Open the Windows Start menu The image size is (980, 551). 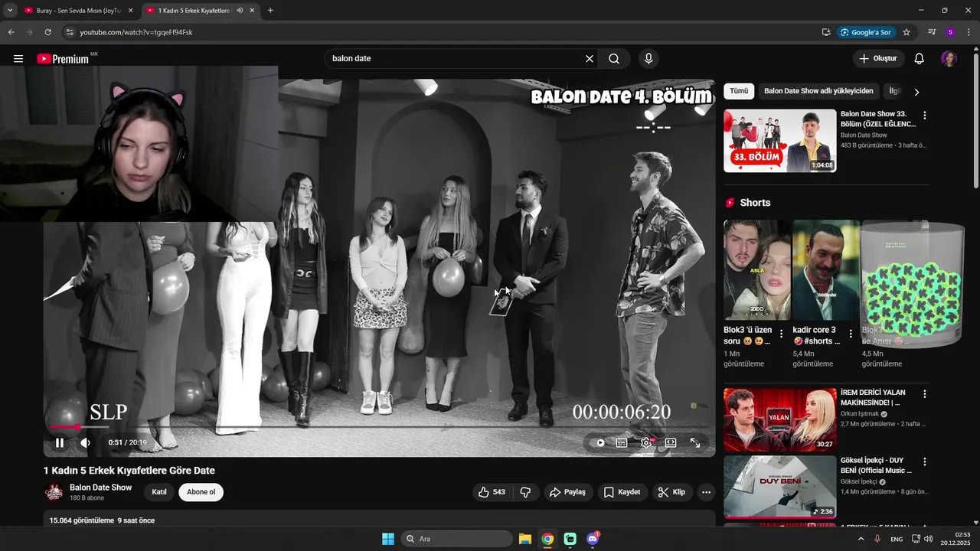tap(388, 539)
